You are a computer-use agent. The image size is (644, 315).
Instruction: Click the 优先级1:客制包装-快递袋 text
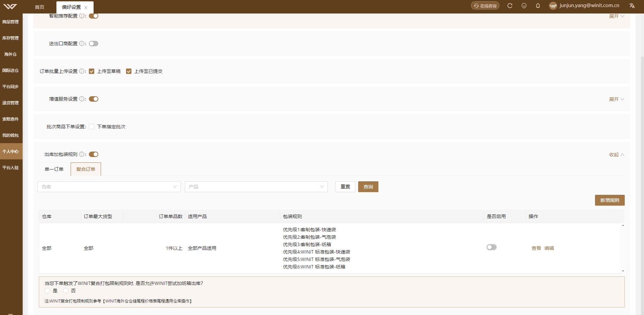point(309,230)
